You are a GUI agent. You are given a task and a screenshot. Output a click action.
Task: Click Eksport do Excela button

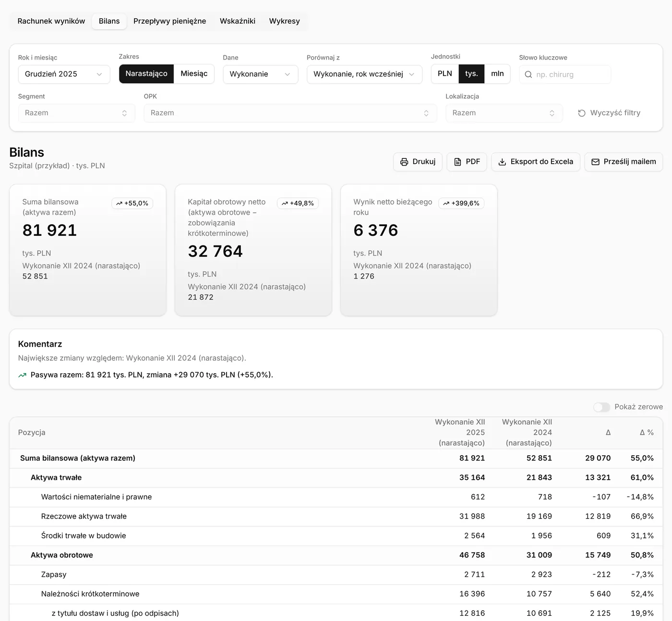[x=536, y=162]
